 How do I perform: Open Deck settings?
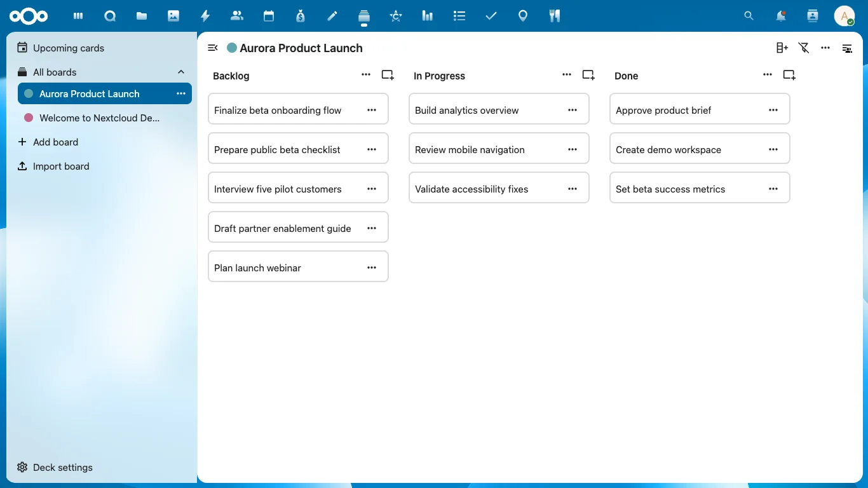(x=102, y=467)
